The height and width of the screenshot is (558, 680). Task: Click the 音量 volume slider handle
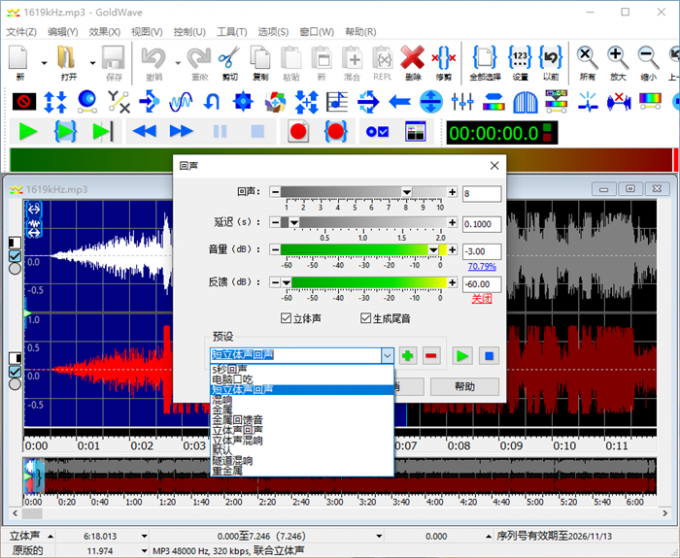point(433,250)
